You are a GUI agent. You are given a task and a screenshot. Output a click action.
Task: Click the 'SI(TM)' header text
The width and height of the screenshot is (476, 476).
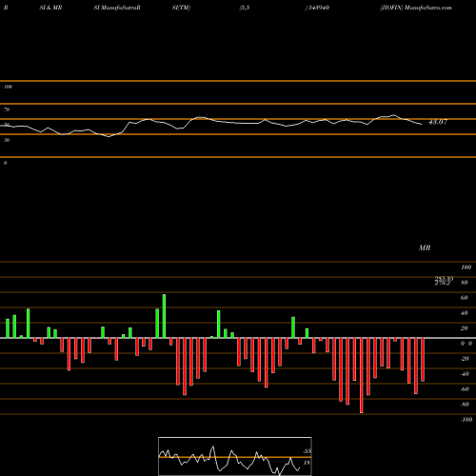[x=181, y=8]
